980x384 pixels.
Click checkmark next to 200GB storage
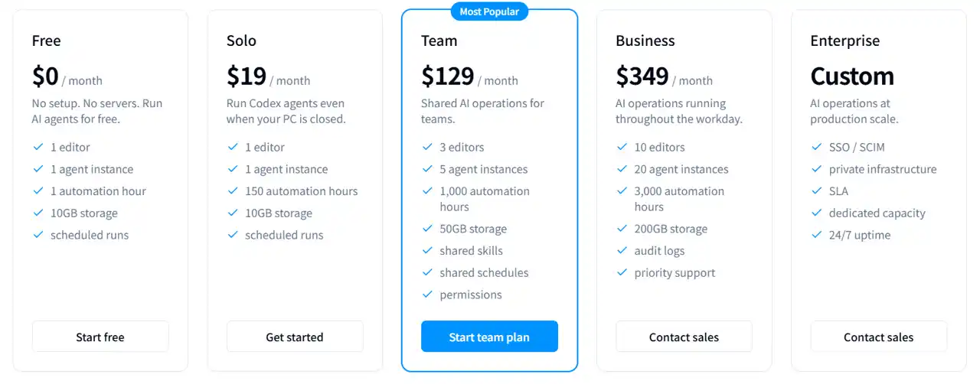[622, 229]
